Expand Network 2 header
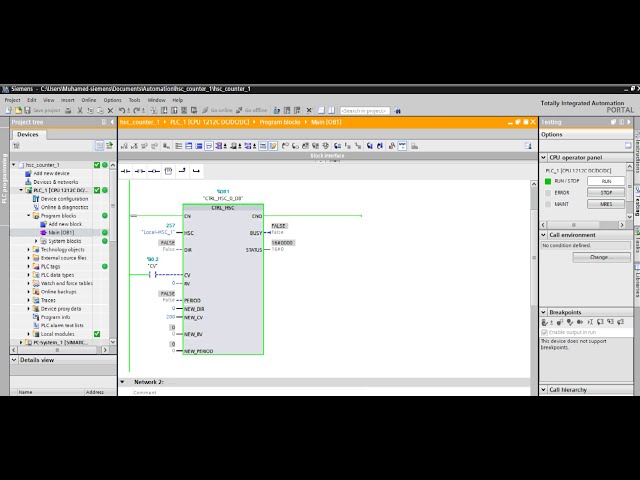 122,382
